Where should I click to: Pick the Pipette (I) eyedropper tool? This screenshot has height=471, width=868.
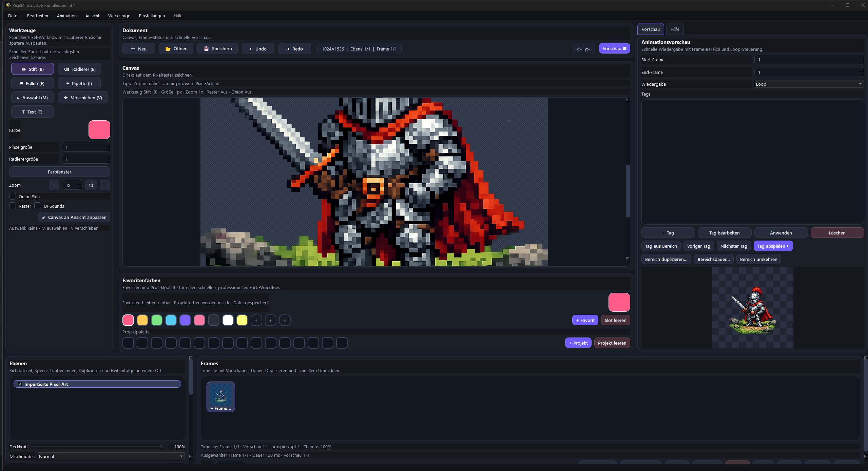coord(79,83)
